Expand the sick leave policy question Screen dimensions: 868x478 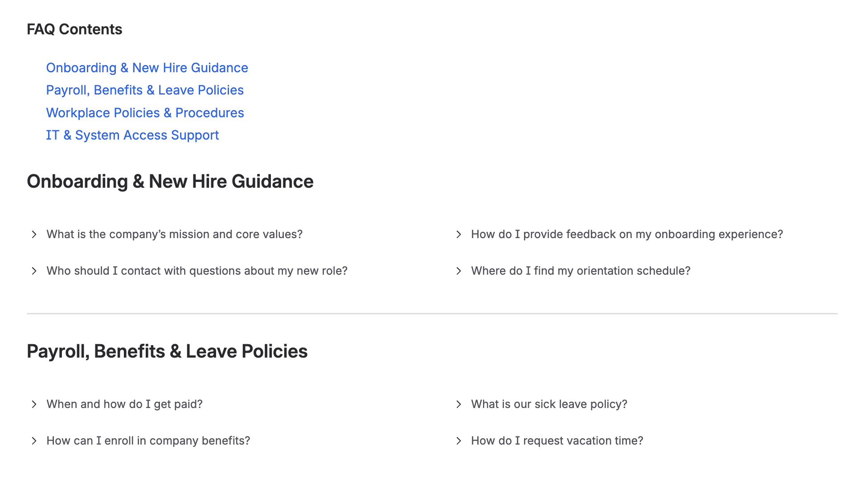tap(549, 404)
